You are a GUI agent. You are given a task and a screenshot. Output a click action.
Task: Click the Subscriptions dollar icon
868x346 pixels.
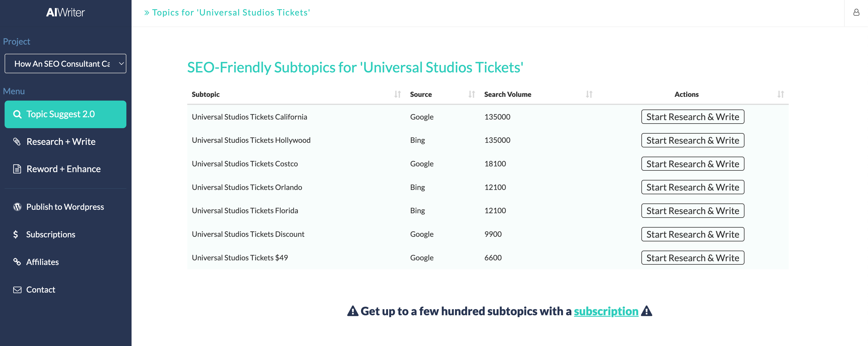[x=16, y=234]
